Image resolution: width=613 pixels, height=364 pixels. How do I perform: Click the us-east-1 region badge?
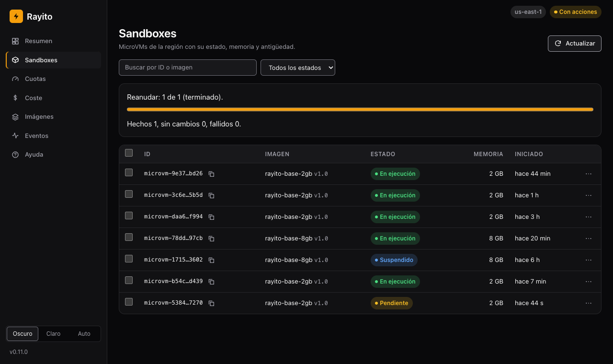pyautogui.click(x=528, y=12)
